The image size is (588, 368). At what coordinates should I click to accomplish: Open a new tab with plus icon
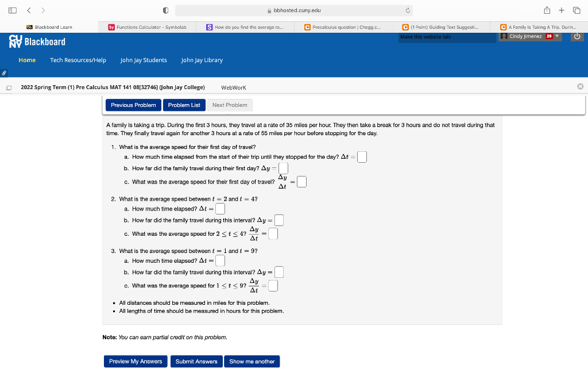[x=562, y=10]
